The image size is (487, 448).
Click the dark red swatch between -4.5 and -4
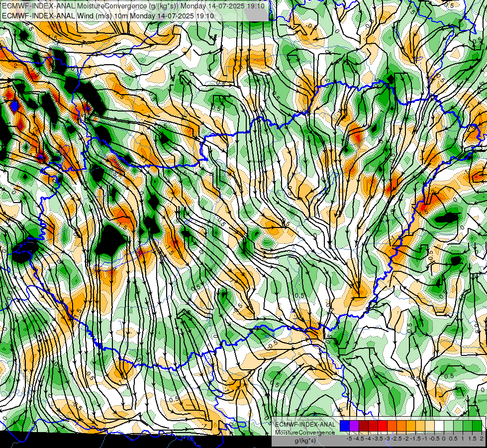[x=364, y=426]
